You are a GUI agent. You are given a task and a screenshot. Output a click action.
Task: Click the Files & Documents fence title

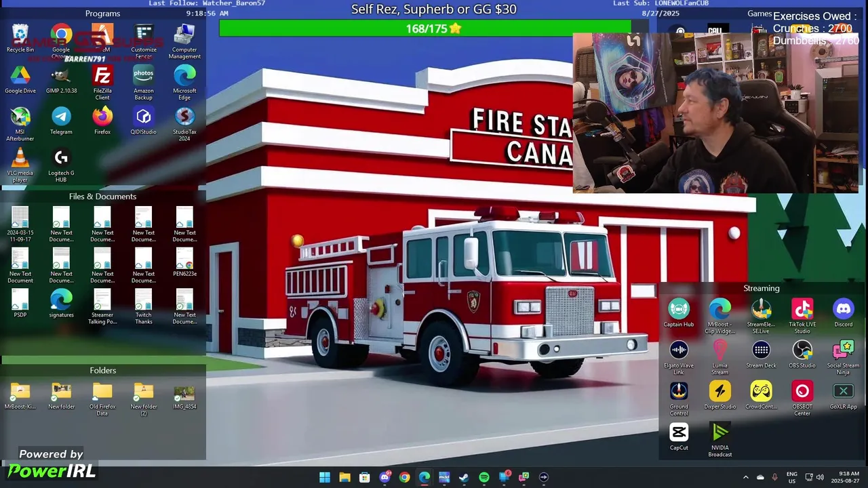click(102, 197)
